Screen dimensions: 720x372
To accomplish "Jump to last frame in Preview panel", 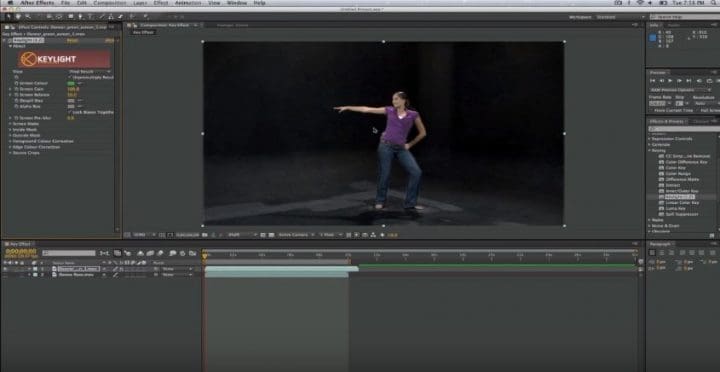I will (x=690, y=81).
